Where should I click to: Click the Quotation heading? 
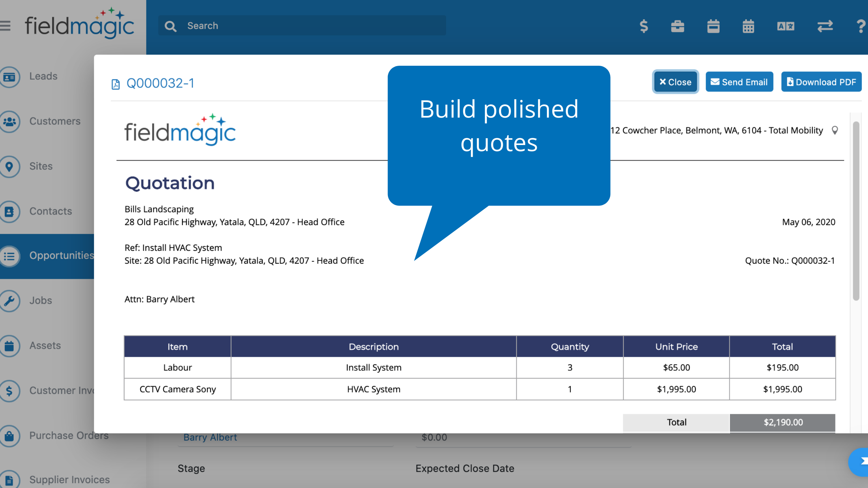(x=170, y=183)
